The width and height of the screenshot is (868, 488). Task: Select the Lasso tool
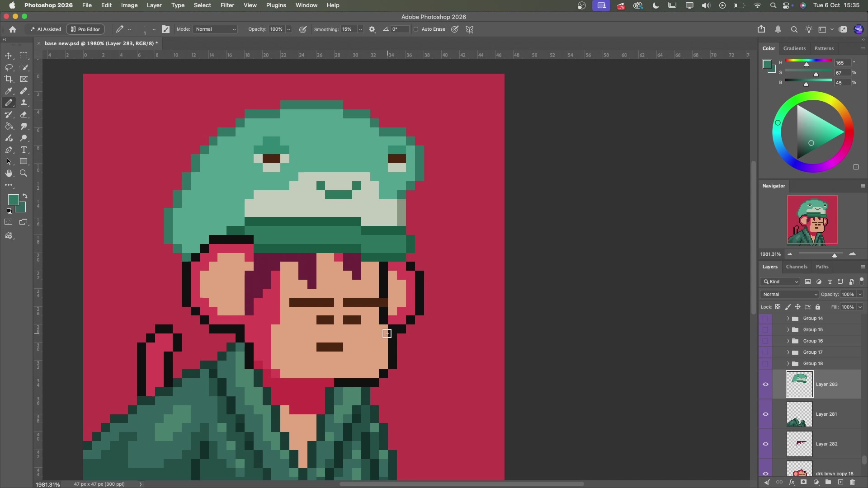pos(9,67)
